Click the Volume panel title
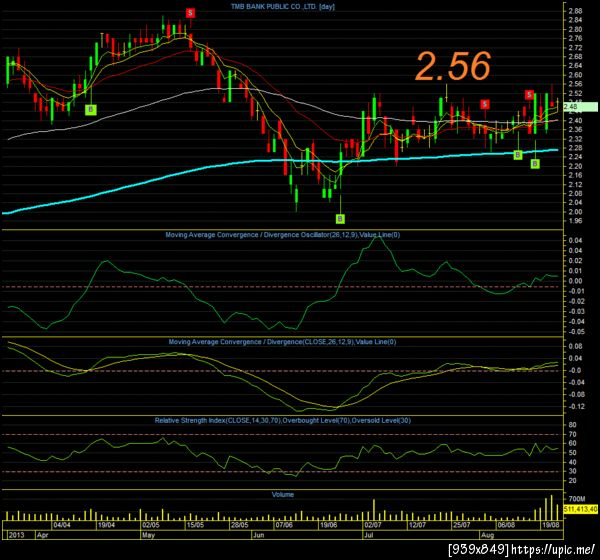This screenshot has height=560, width=600. coord(283,495)
